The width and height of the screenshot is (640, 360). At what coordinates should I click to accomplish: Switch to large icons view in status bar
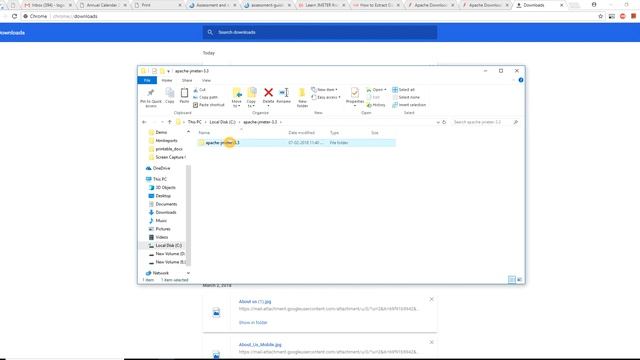(519, 280)
